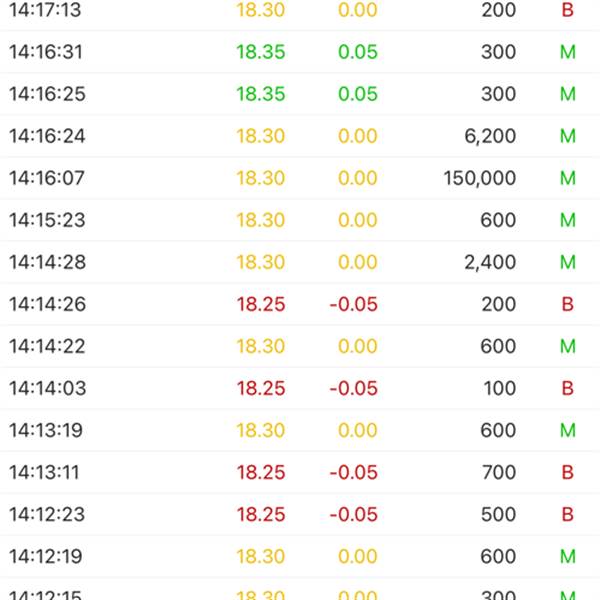Select the 100 volume trade at 14:14:03
This screenshot has height=600, width=600.
[x=300, y=388]
